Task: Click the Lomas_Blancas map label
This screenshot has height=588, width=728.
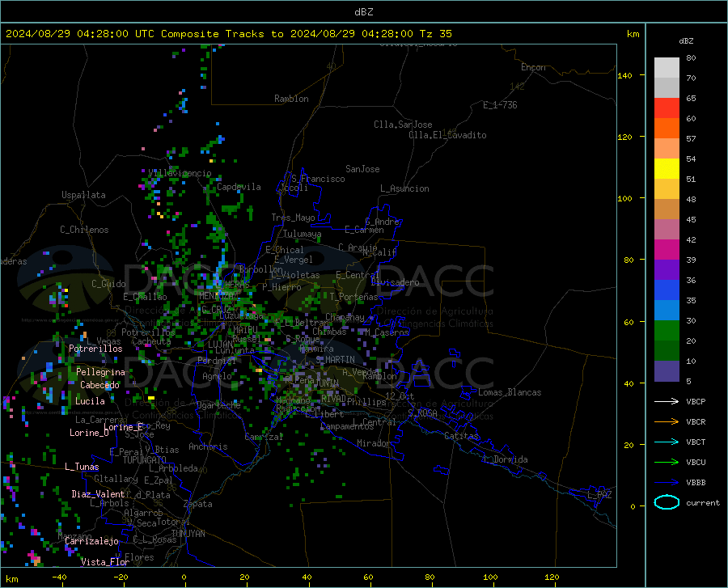Action: [x=510, y=392]
